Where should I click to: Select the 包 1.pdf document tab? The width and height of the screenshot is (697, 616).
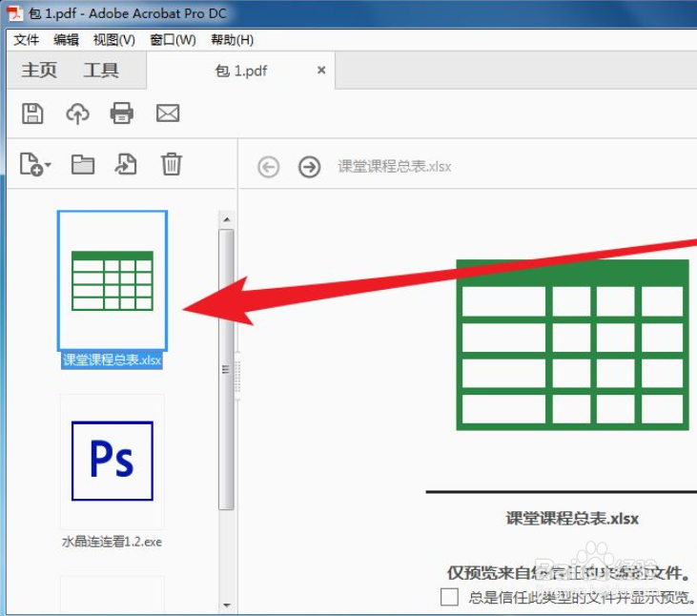tap(241, 71)
